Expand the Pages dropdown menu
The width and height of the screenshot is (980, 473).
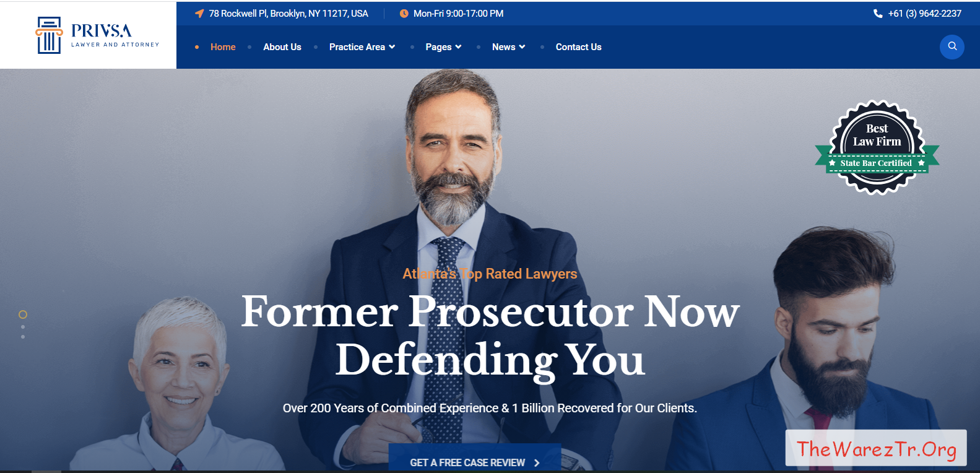[443, 47]
